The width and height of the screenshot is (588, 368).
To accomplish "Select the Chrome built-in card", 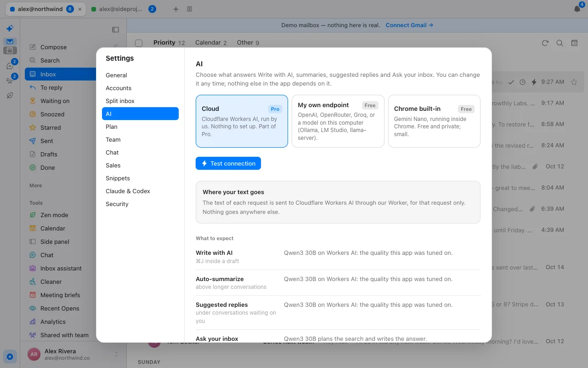I will 434,121.
